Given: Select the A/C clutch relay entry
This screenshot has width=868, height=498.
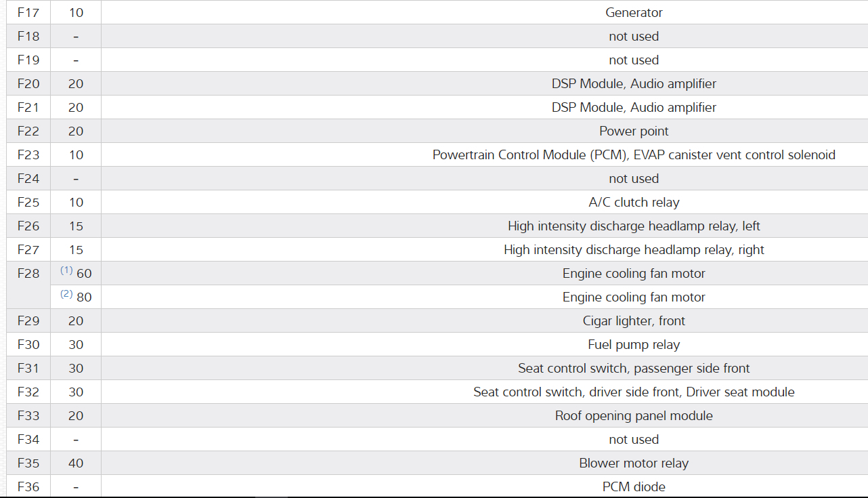Looking at the screenshot, I should point(634,202).
